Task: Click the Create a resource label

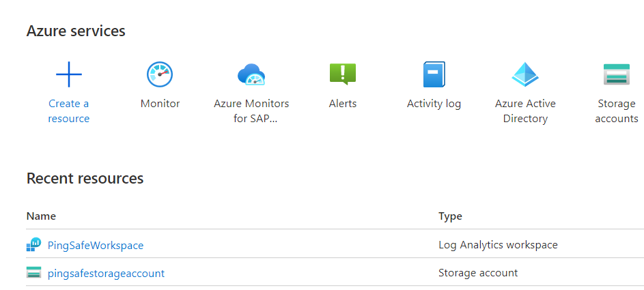Action: tap(68, 111)
